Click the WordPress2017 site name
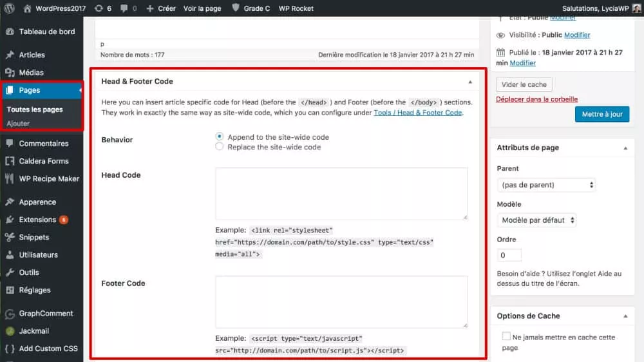This screenshot has height=362, width=644. [x=61, y=8]
